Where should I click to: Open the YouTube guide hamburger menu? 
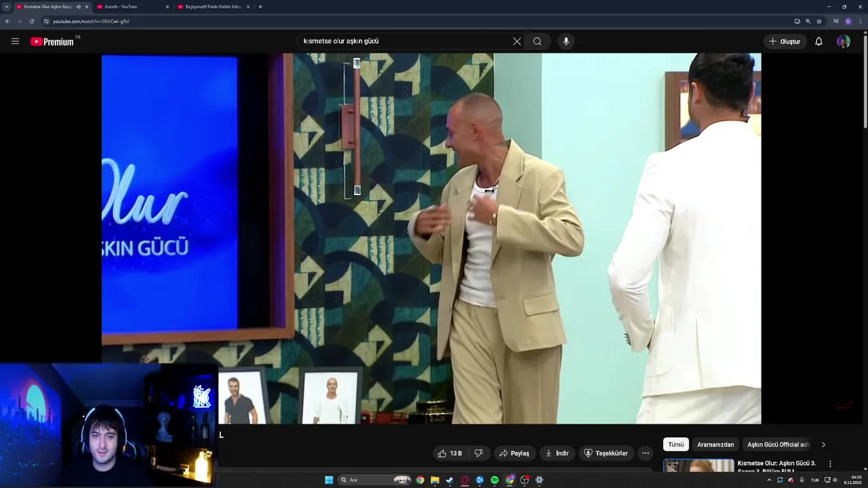click(x=15, y=41)
